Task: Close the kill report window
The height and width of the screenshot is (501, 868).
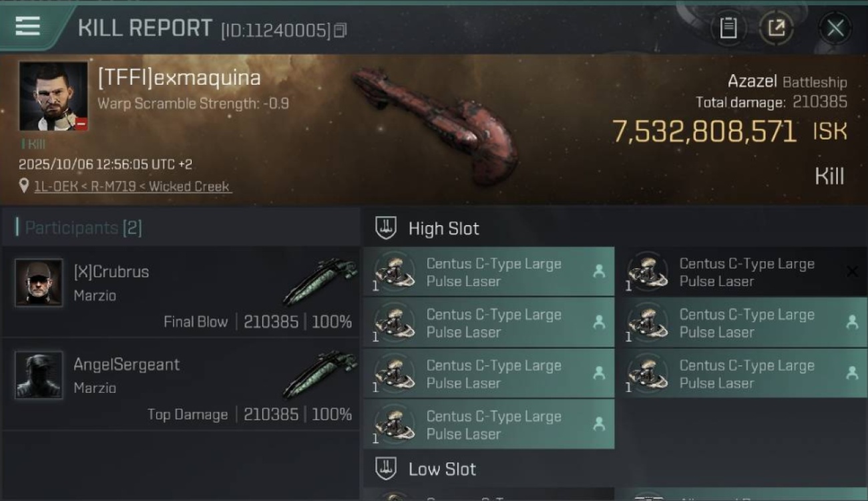Action: 835,28
